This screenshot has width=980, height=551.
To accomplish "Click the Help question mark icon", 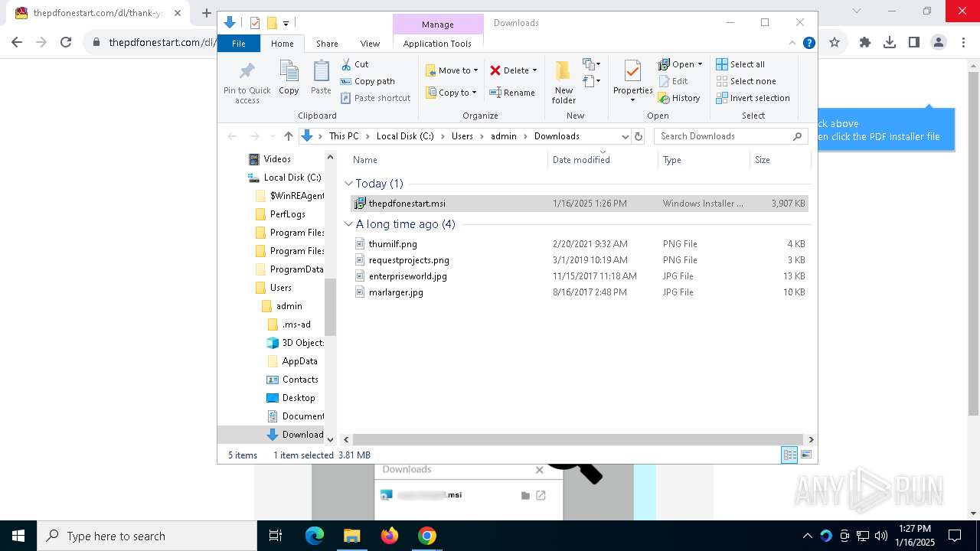I will click(x=808, y=44).
